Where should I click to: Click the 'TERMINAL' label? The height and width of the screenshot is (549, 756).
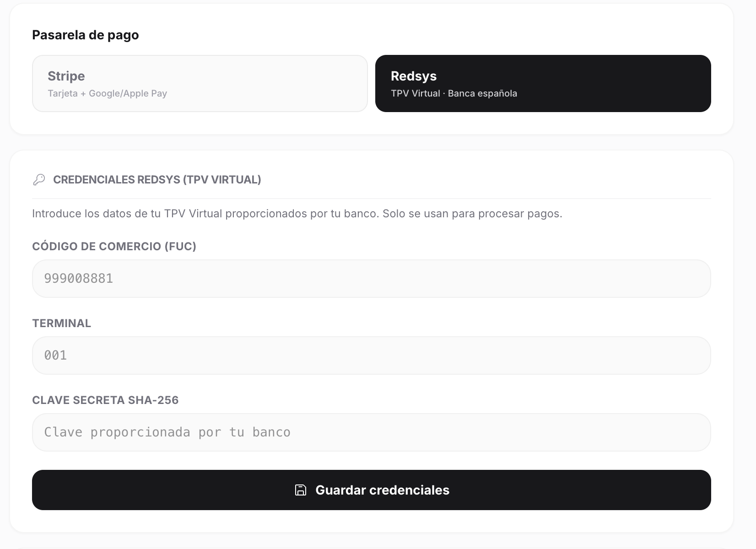pos(62,323)
